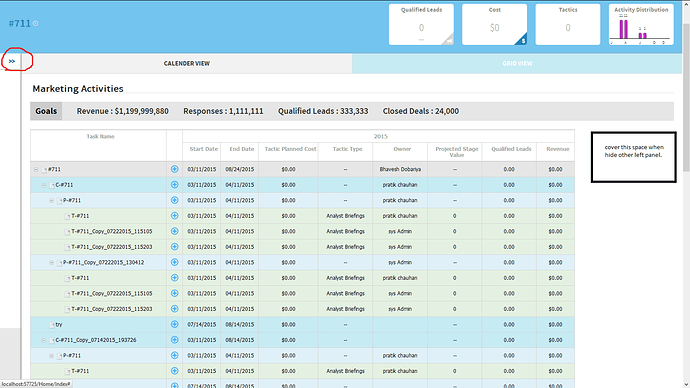Click the Tactics summary card
Screen dimensions: 690x388
pyautogui.click(x=568, y=25)
